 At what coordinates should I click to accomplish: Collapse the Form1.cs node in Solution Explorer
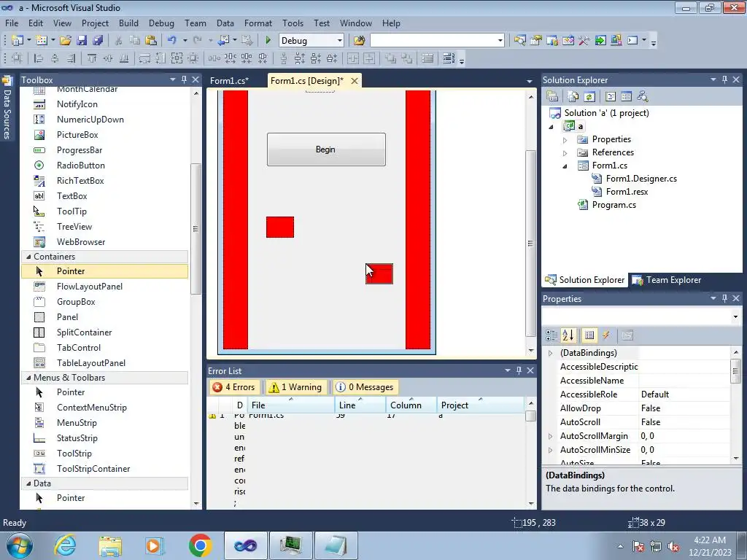(565, 166)
